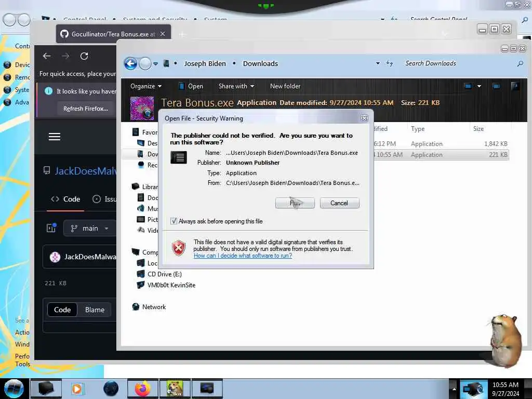Click the JackDoesMalwa author avatar
Screen dimensions: 532x399
(x=55, y=257)
